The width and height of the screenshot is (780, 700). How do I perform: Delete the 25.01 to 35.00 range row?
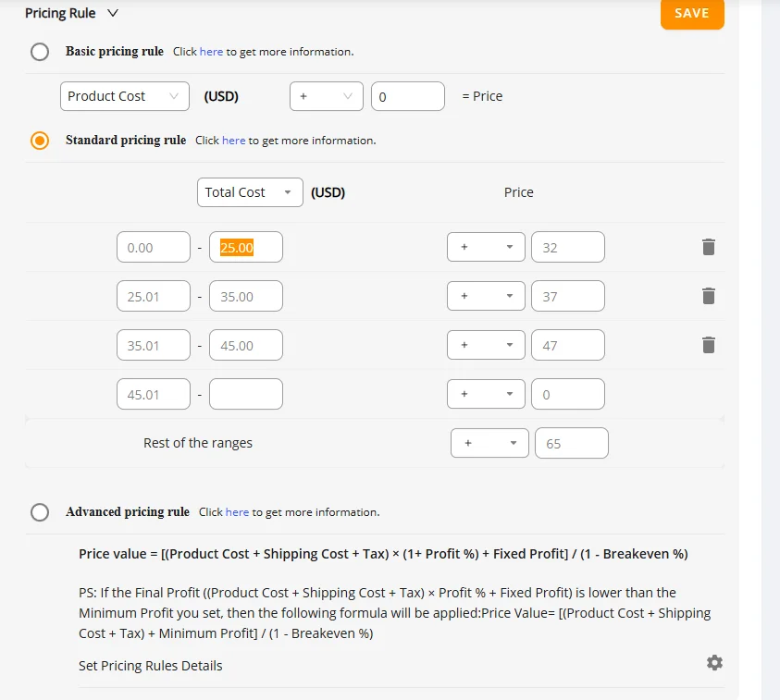pyautogui.click(x=709, y=296)
